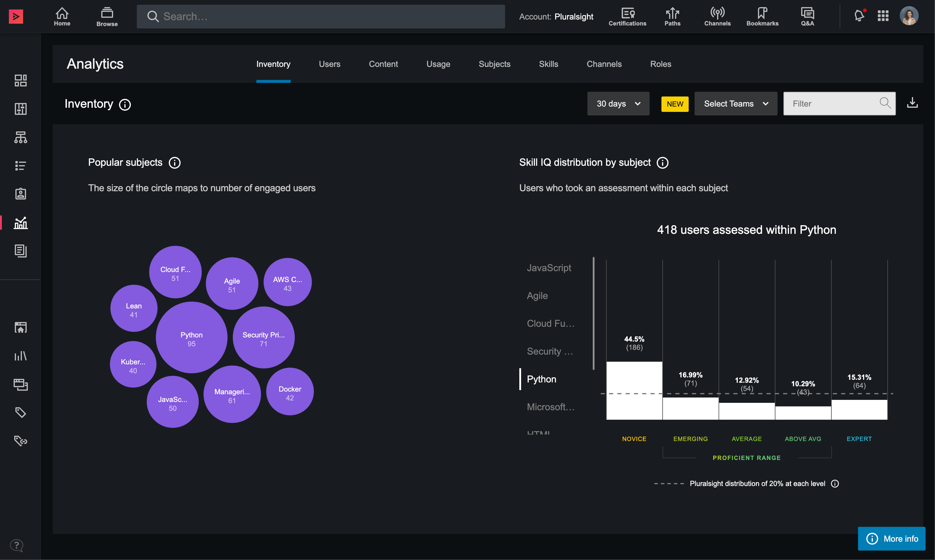Switch to the Users tab
This screenshot has width=935, height=560.
[329, 64]
